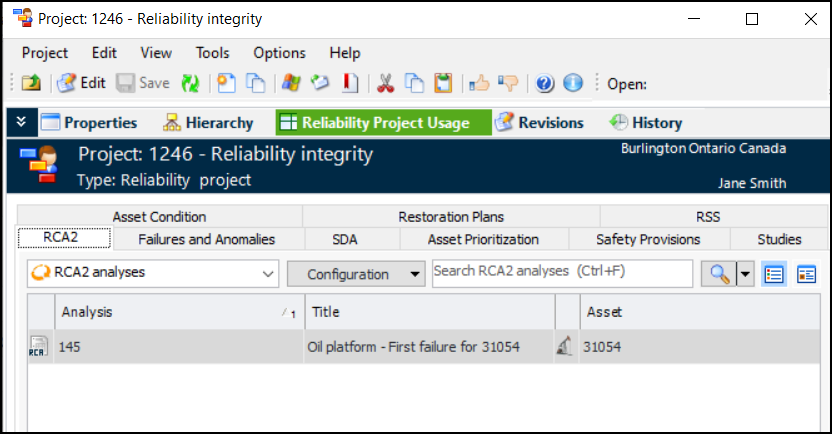Click the magnifier search icon

pos(718,274)
